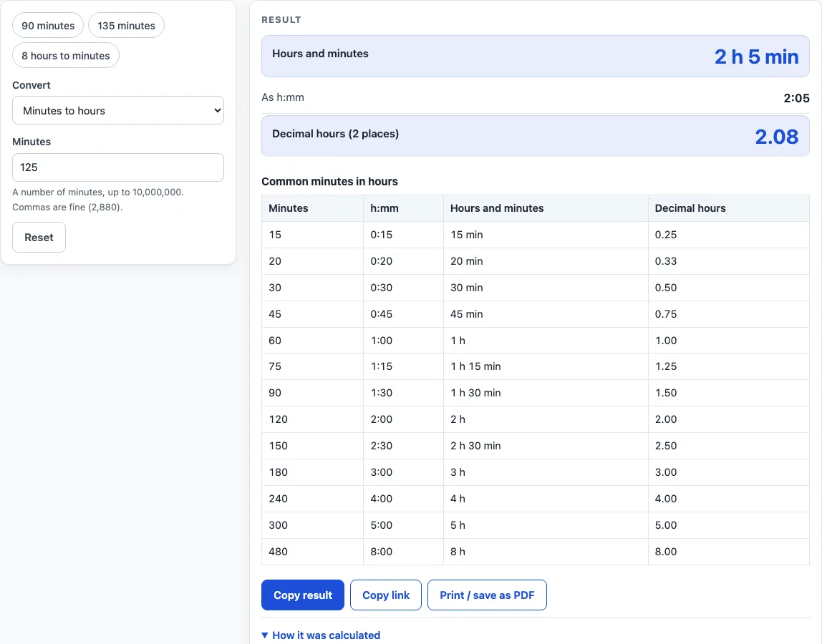Click the Common minutes in hours heading
Screen dimensions: 822x644
pos(329,181)
